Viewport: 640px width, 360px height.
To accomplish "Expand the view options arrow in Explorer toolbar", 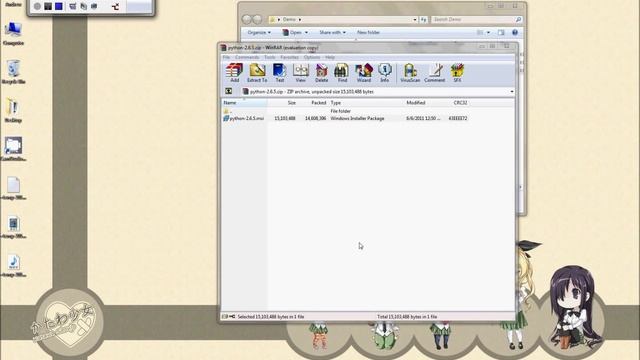I will point(488,32).
